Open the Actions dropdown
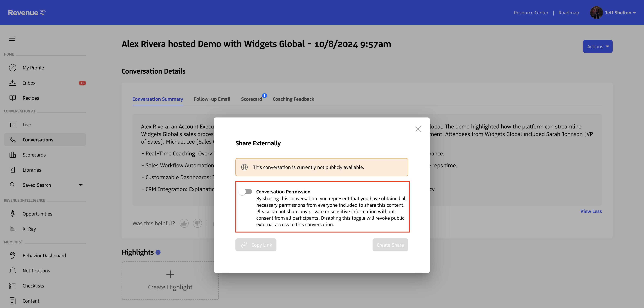Image resolution: width=644 pixels, height=308 pixels. pos(598,46)
